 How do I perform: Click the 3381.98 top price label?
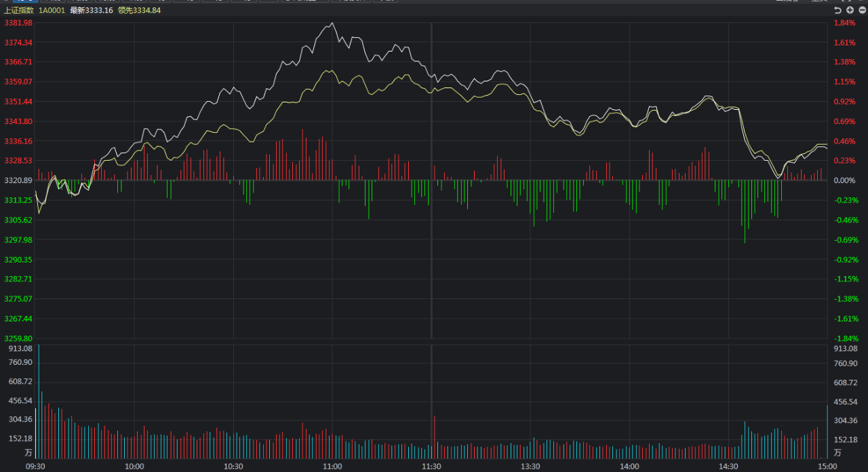click(x=18, y=23)
